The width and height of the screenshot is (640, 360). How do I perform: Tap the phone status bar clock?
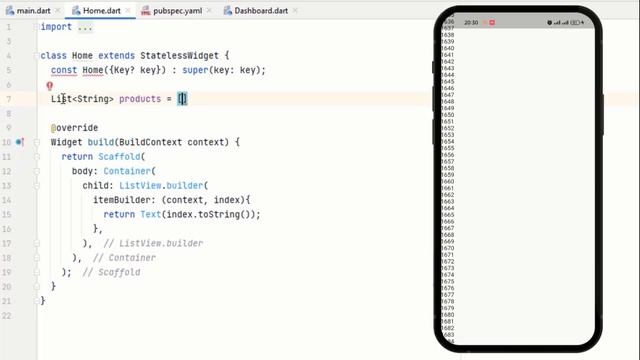pyautogui.click(x=471, y=22)
